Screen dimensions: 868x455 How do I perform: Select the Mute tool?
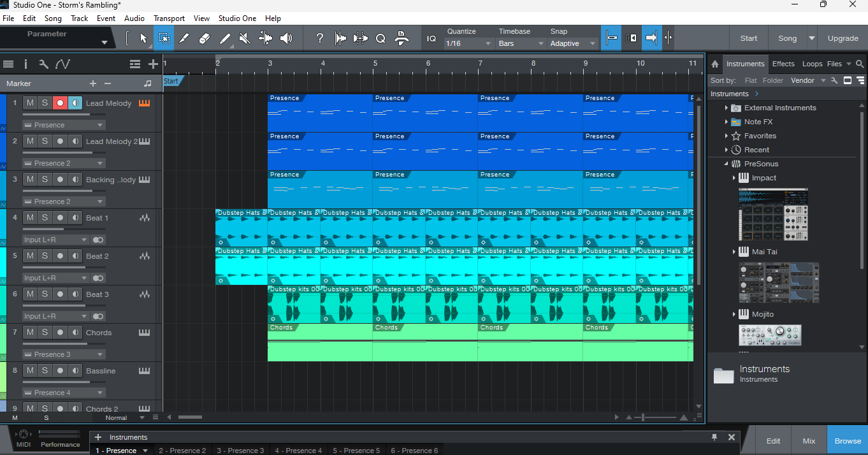tap(245, 38)
